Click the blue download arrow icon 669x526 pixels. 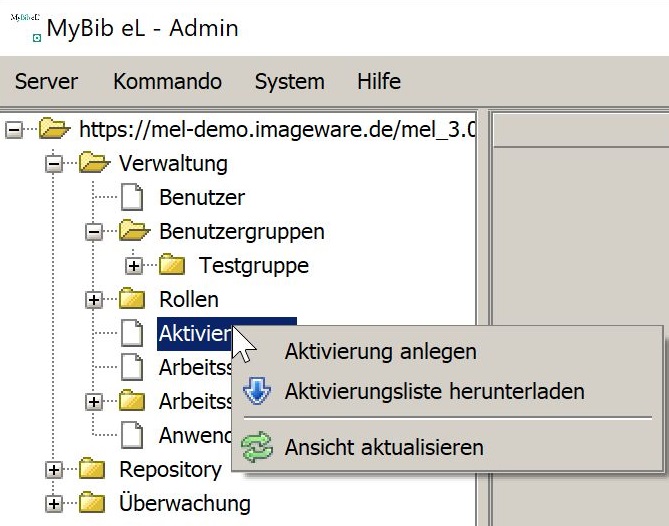tap(257, 391)
